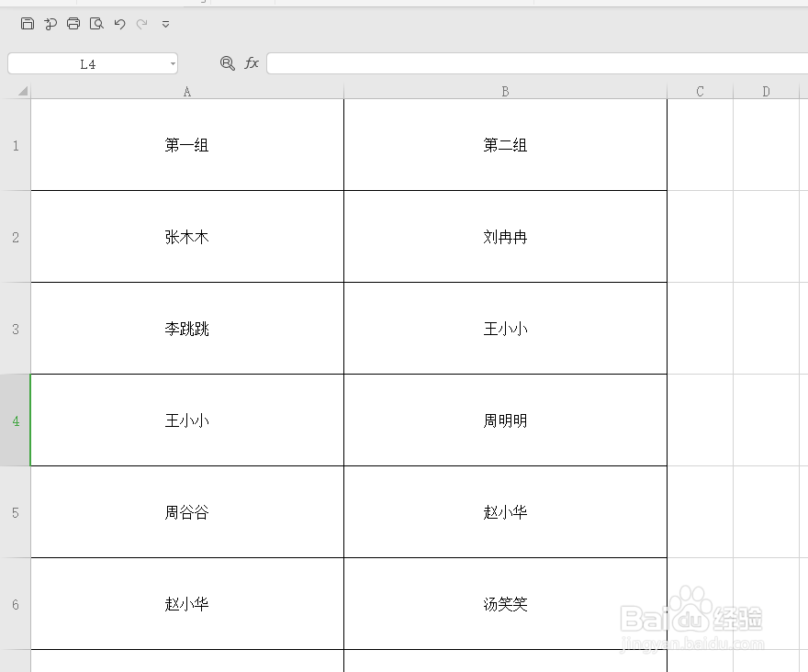
Task: Select column D header
Action: coord(767,91)
